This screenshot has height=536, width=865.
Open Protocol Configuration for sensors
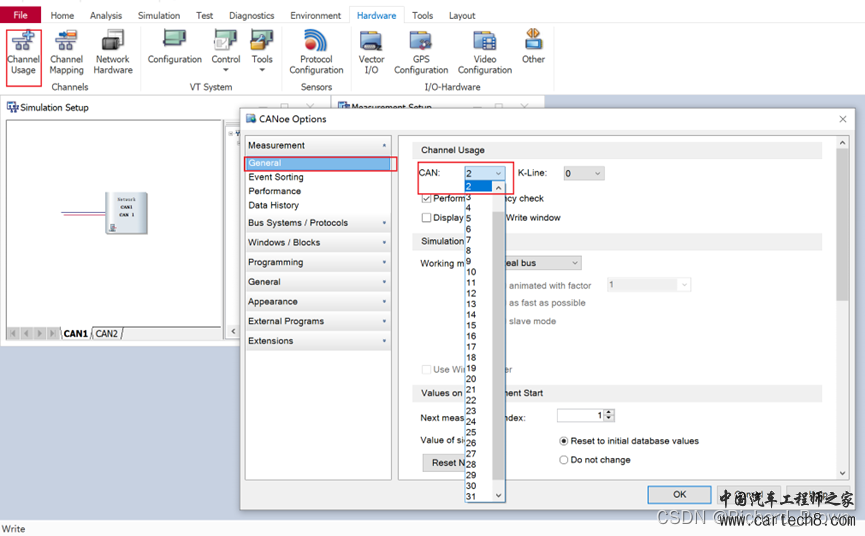point(316,51)
